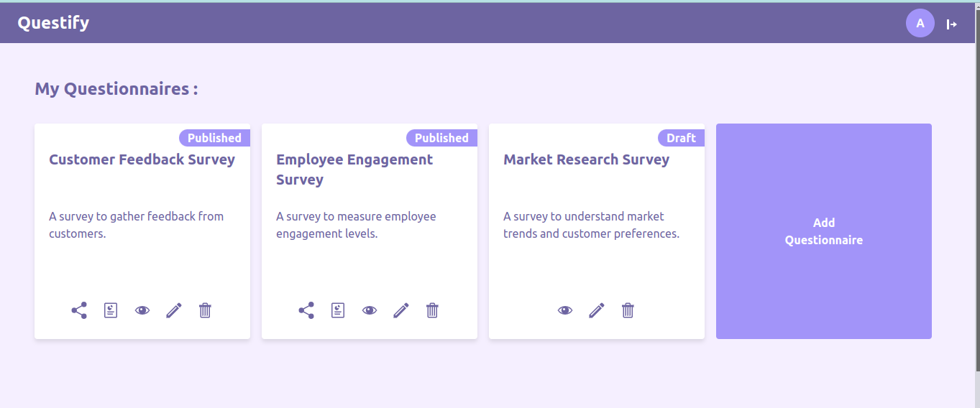Open results report for Customer Feedback Survey
This screenshot has width=980, height=408.
(111, 310)
